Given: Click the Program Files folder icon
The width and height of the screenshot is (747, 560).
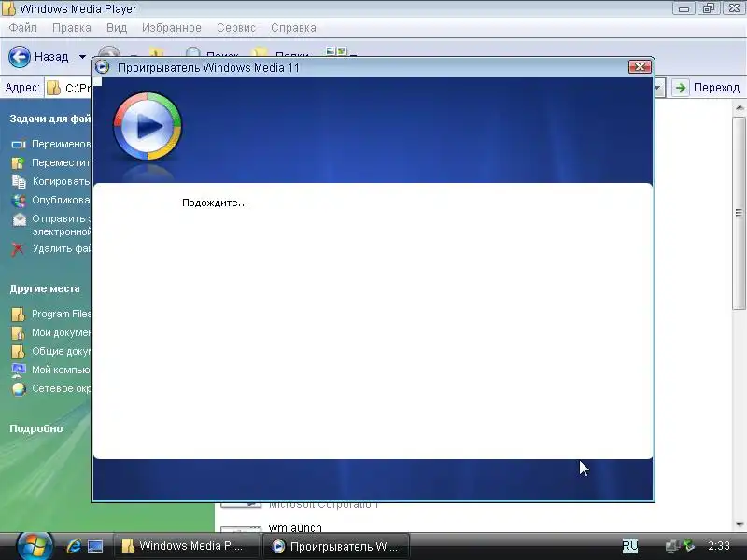Looking at the screenshot, I should click(x=18, y=315).
